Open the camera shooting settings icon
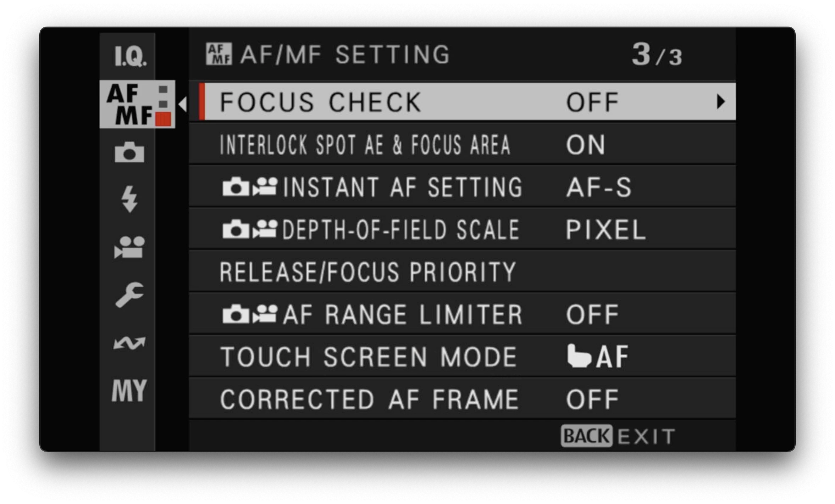 130,152
